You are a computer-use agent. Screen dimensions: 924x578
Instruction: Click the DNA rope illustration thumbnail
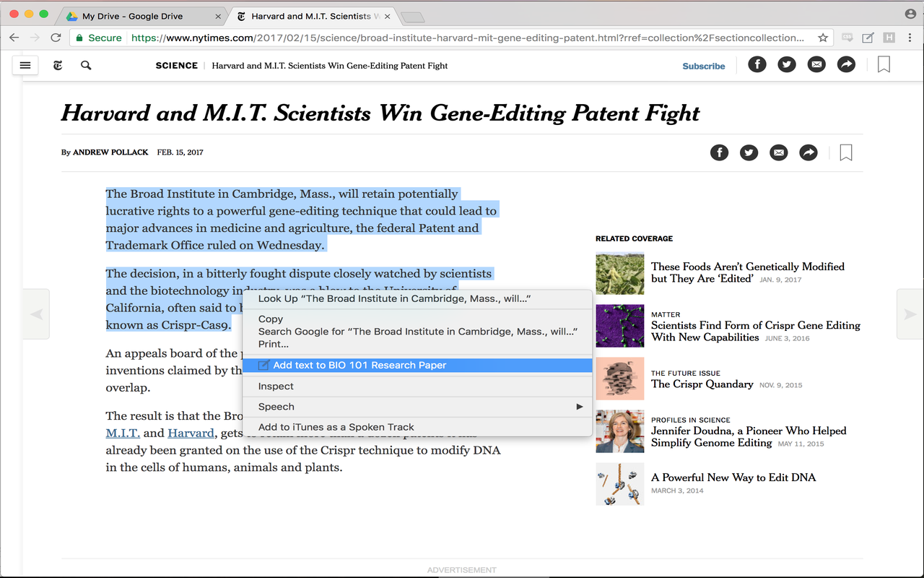tap(620, 484)
